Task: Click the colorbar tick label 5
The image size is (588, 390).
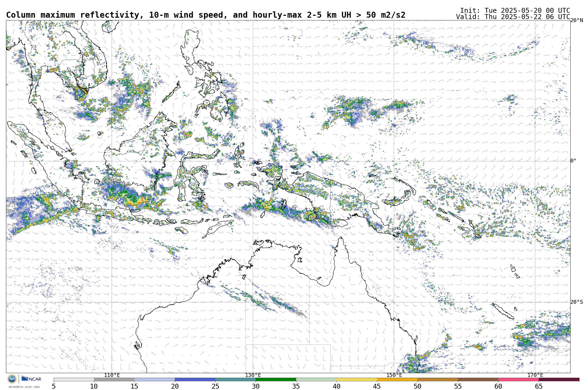Action: (54, 386)
